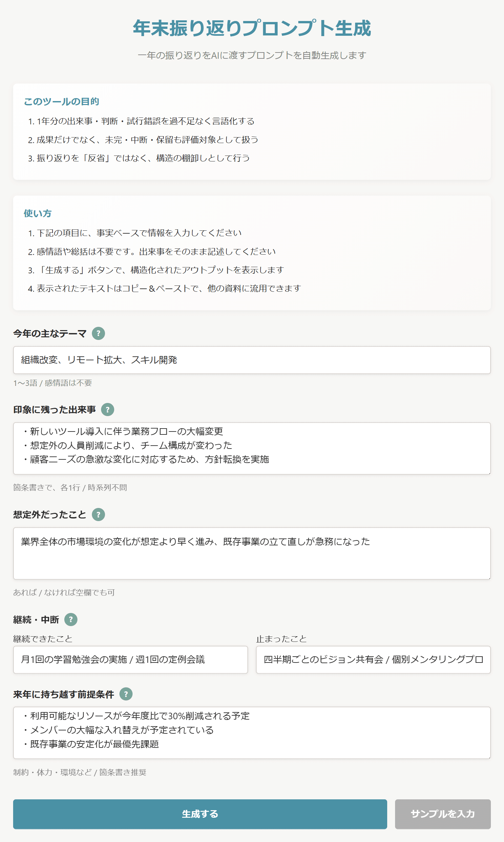Click the 年末振り返りプロンプト生成 page title
Image resolution: width=504 pixels, height=842 pixels.
(252, 28)
